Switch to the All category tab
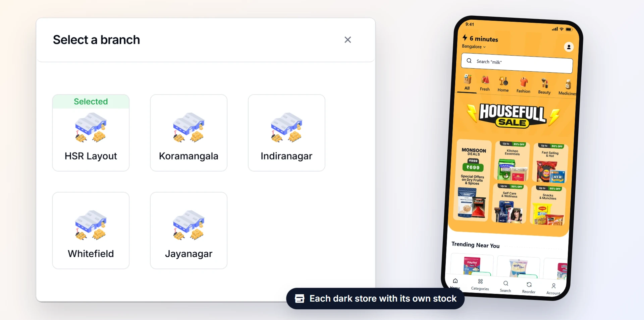 467,83
